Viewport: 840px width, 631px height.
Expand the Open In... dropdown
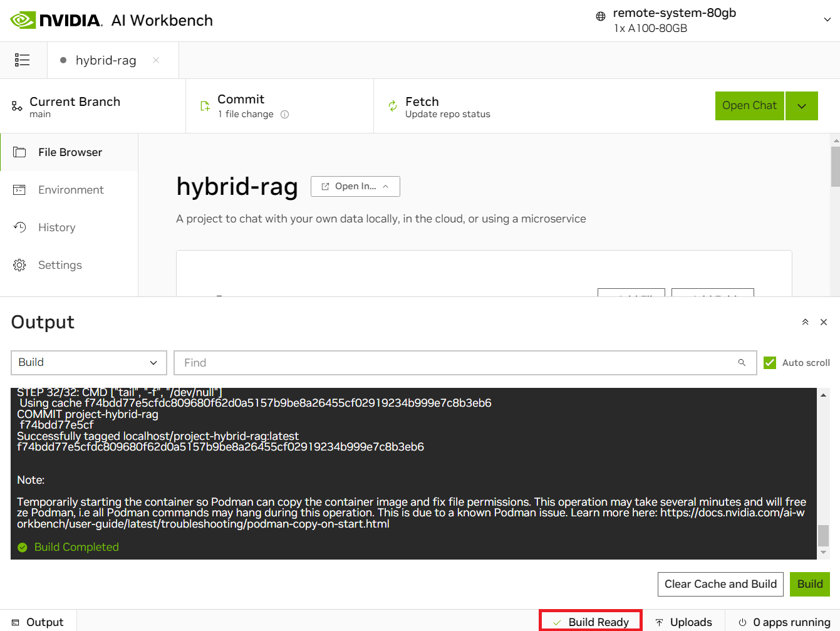(355, 186)
